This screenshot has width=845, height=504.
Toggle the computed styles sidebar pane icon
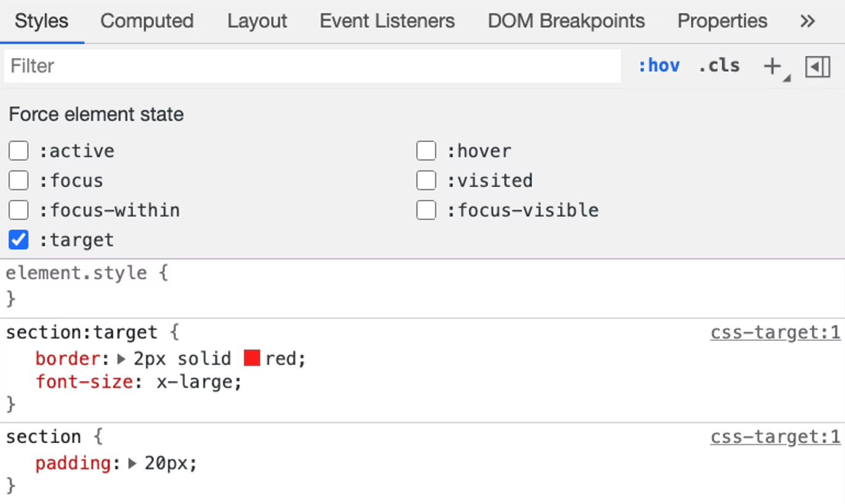[817, 66]
